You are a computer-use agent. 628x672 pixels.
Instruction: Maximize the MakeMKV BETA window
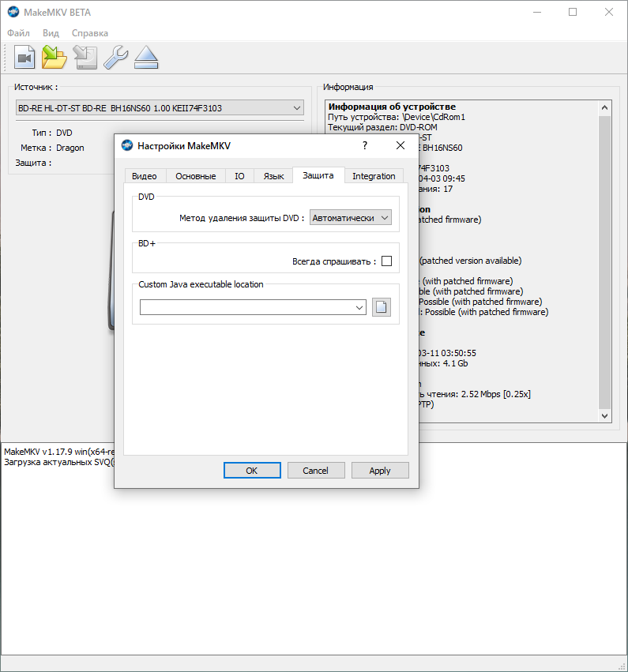573,12
